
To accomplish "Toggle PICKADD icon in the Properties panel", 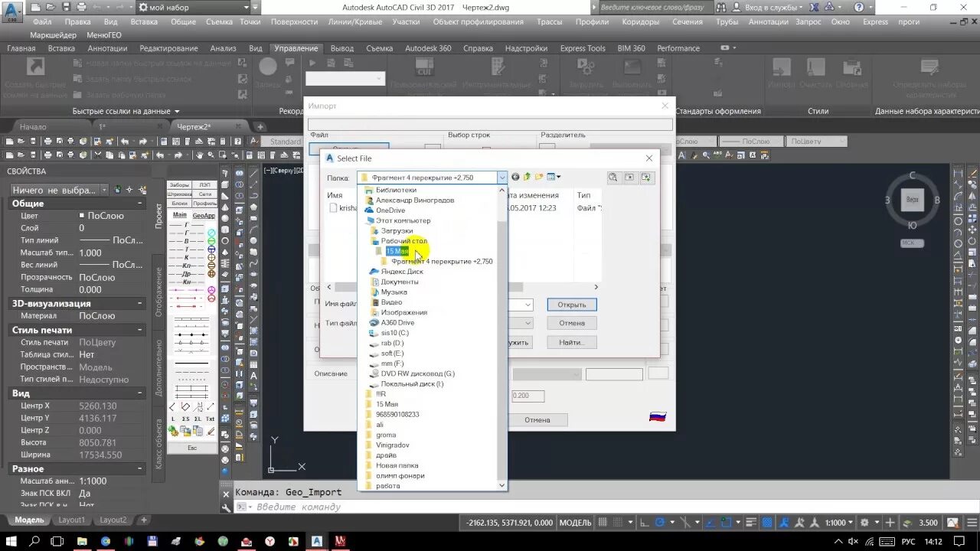I will tap(117, 190).
